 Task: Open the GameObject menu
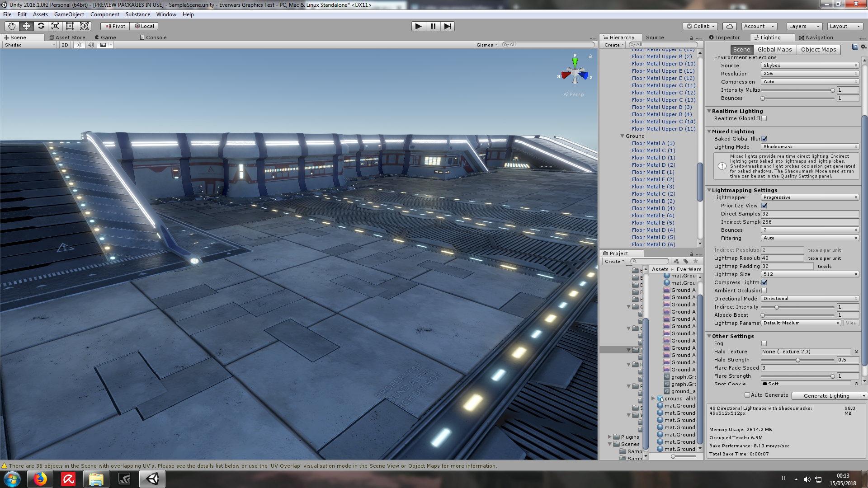click(x=69, y=14)
